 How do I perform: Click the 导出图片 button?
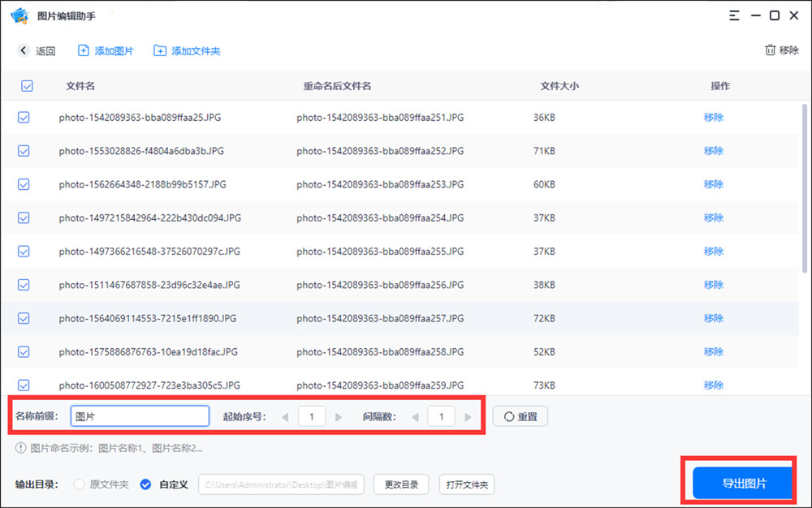pyautogui.click(x=743, y=483)
